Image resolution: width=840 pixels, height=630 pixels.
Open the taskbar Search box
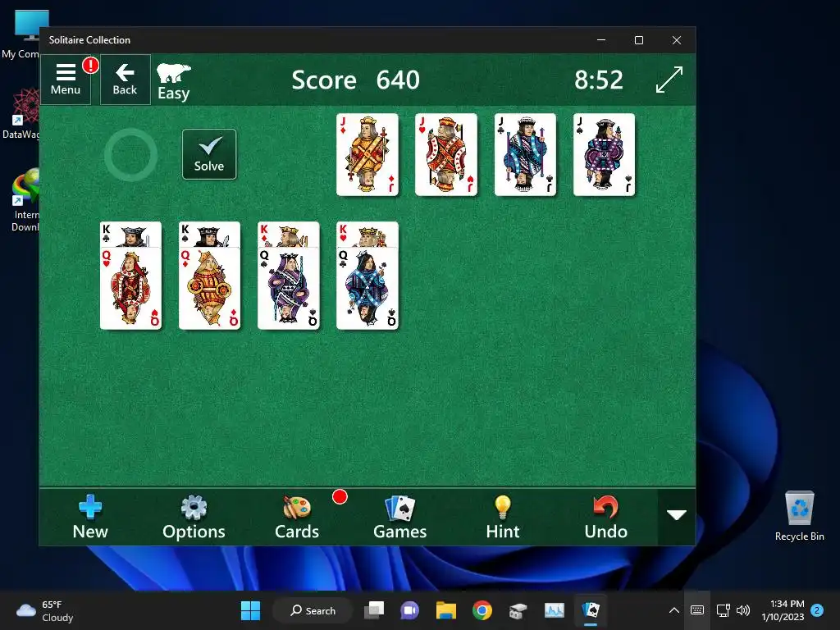[313, 610]
